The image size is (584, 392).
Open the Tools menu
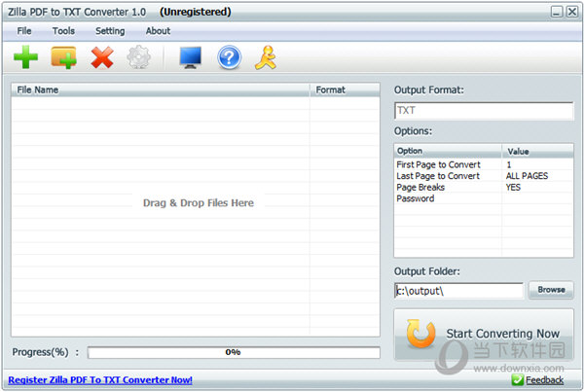point(63,31)
